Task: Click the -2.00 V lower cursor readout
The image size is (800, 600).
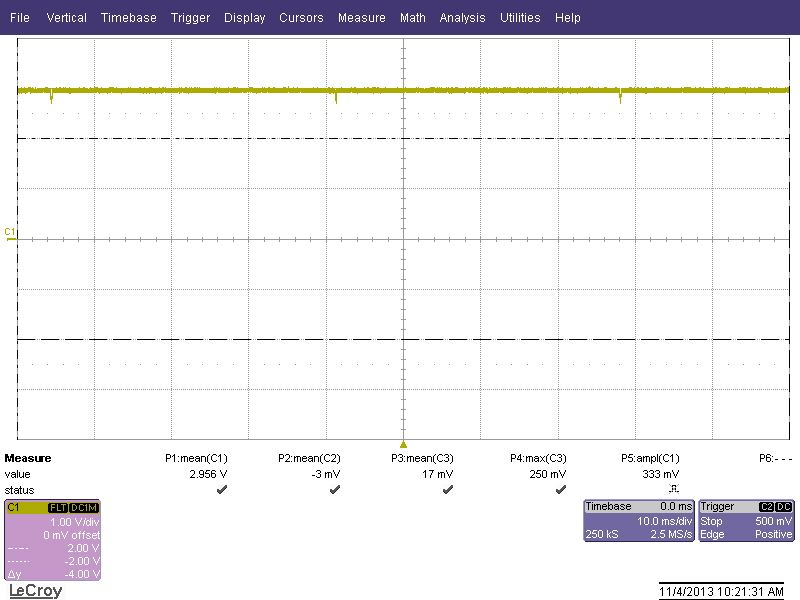Action: 82,561
